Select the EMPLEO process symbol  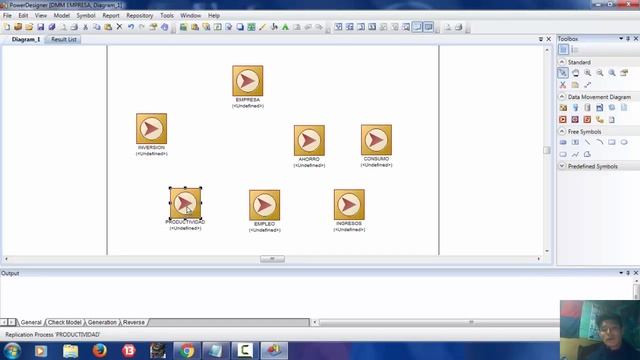click(x=264, y=205)
